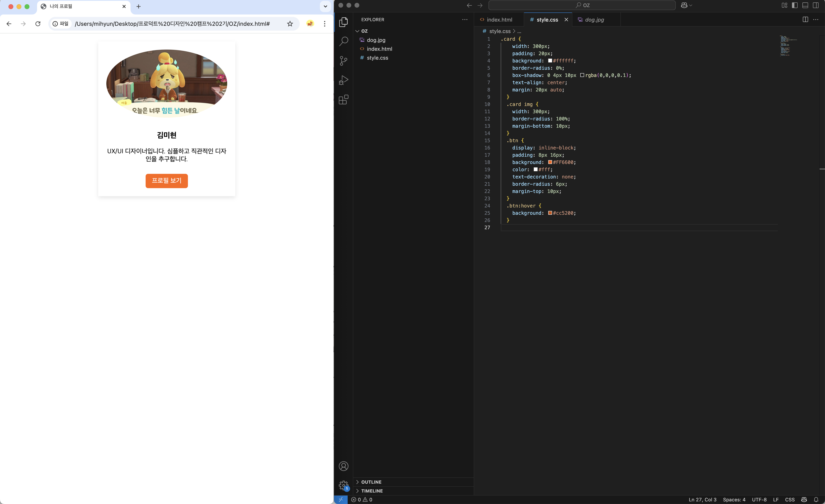
Task: Split the editor to the right
Action: click(x=805, y=19)
